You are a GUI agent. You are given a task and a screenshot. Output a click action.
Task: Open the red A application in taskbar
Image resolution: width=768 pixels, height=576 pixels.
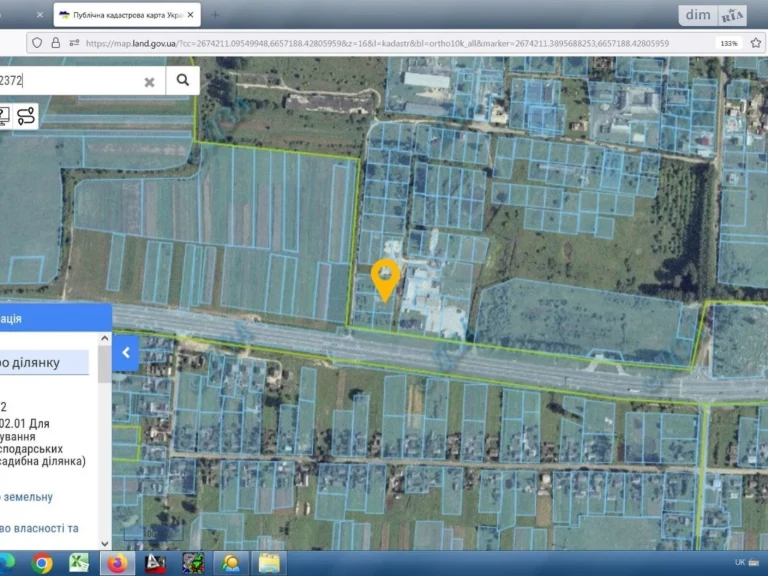(x=155, y=563)
